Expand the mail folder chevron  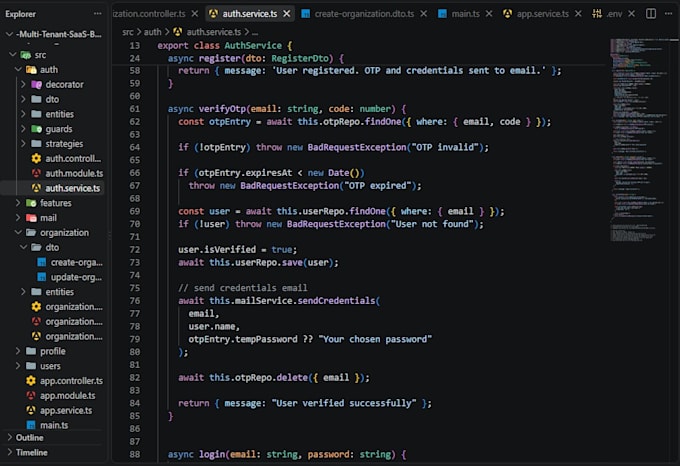coord(18,218)
